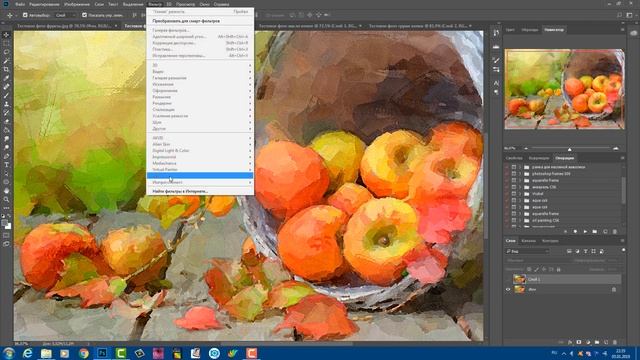Click the zoom-out icon in Navigator
The height and width of the screenshot is (360, 640).
pyautogui.click(x=526, y=149)
